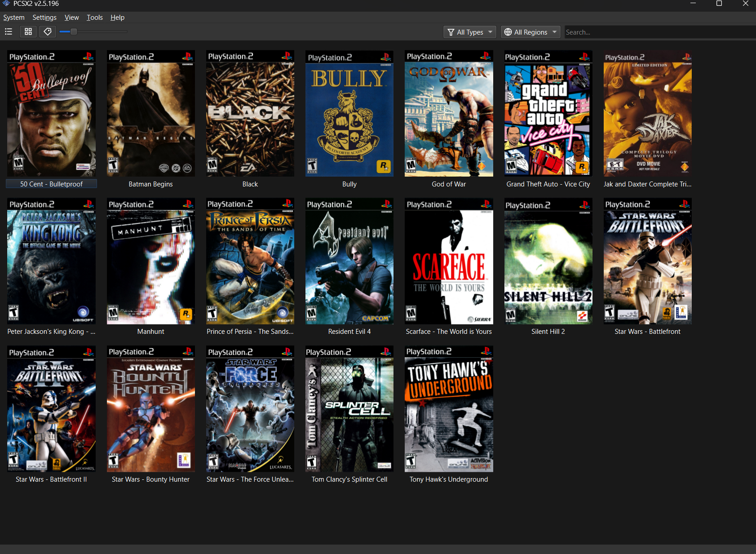756x554 pixels.
Task: Select the Star Wars Bounty Hunter cover
Action: point(151,409)
